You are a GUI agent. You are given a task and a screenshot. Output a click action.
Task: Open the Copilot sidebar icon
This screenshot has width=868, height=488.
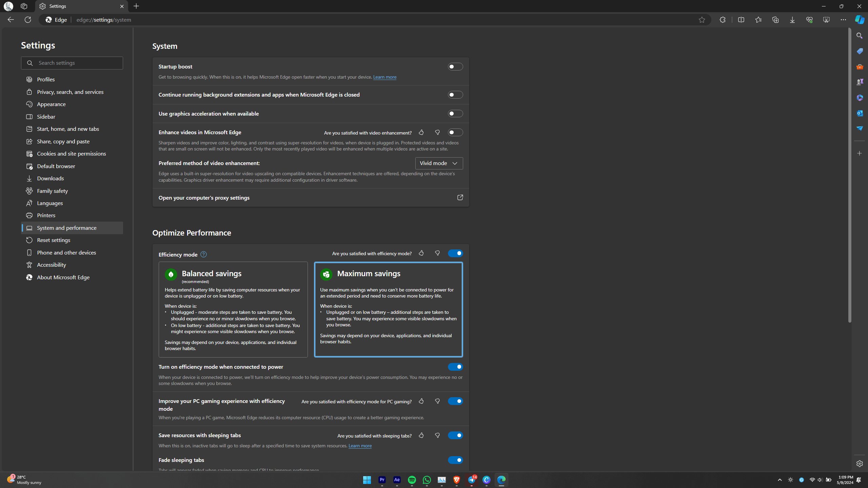(859, 20)
